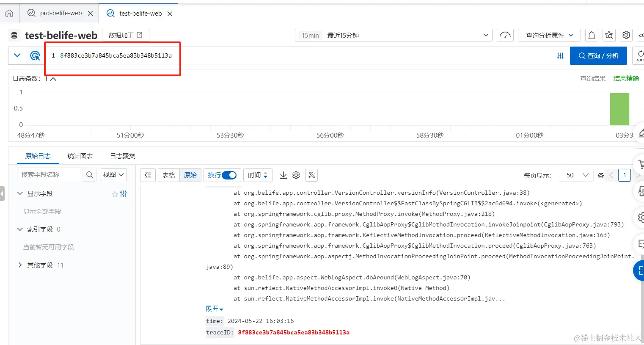Click the red traceID value
Image resolution: width=644 pixels, height=345 pixels.
pos(294,332)
